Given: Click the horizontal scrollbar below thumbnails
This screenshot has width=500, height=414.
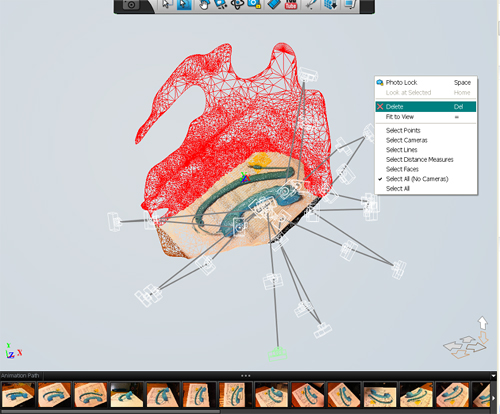Looking at the screenshot, I should pos(110,411).
